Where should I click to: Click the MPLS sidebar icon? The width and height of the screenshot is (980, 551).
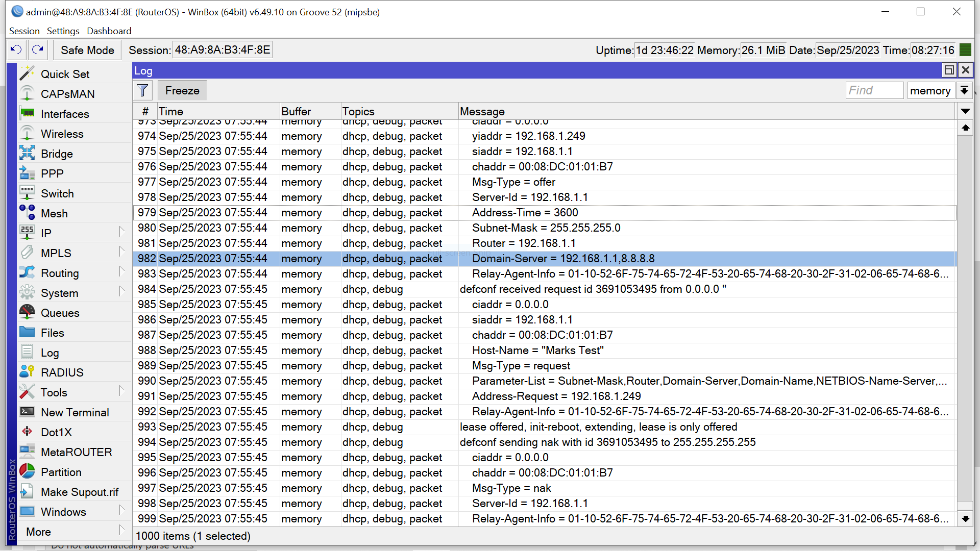(27, 253)
